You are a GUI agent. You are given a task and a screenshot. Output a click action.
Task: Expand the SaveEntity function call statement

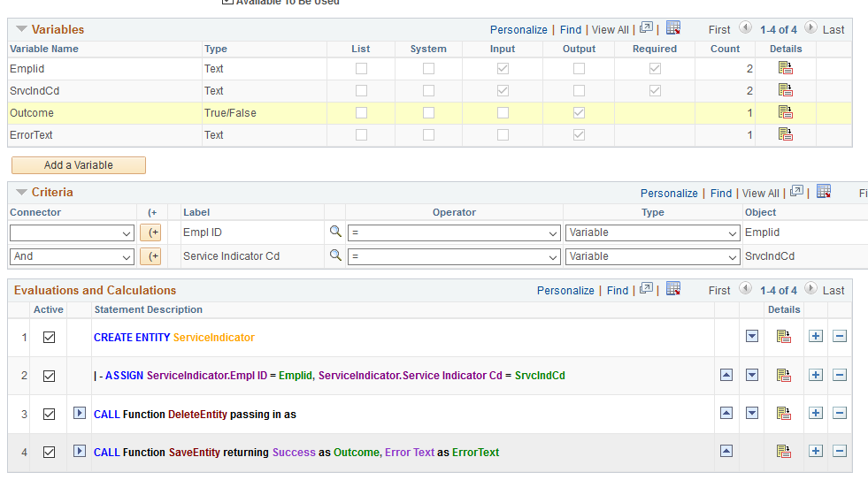[x=79, y=451]
